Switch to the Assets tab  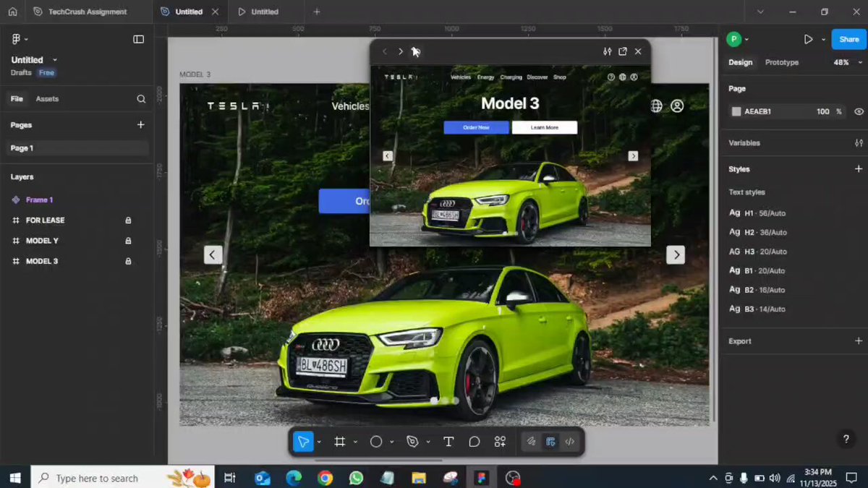click(x=47, y=99)
